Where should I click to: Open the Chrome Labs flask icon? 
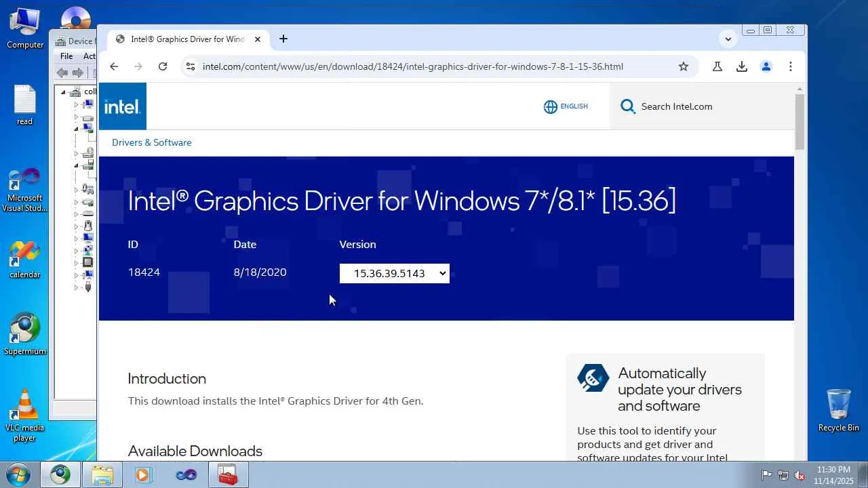tap(717, 66)
